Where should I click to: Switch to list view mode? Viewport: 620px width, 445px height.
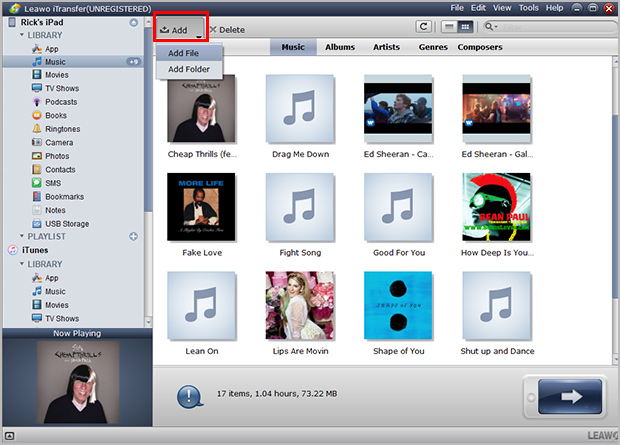(449, 27)
